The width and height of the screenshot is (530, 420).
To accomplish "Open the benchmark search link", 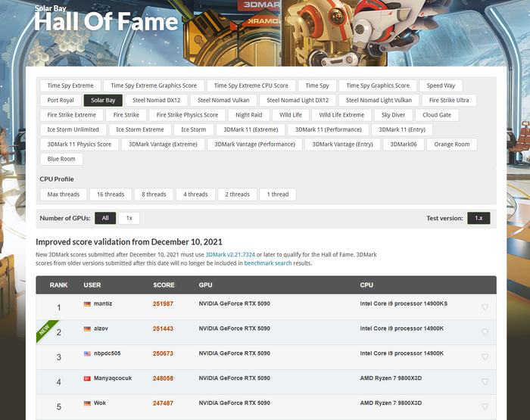I will 267,263.
